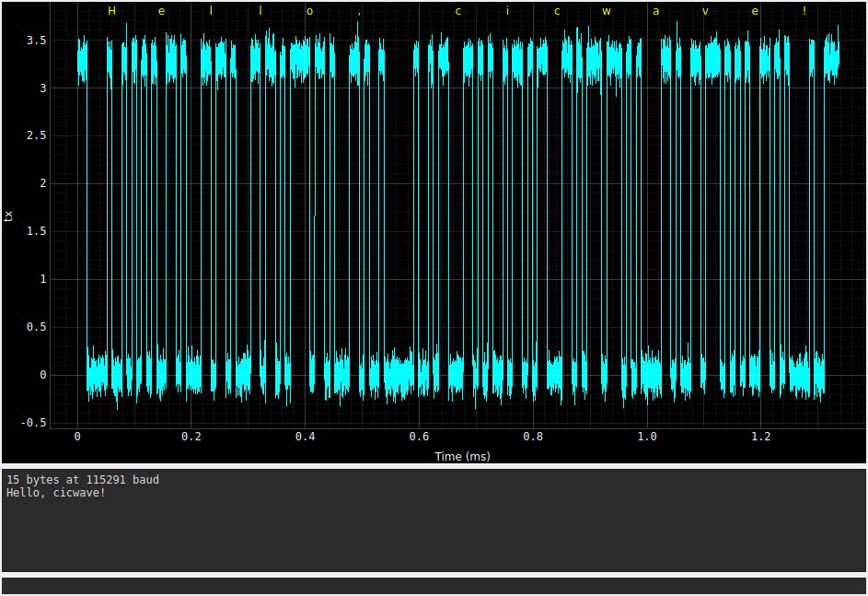Click the decoded 'i' annotation above the waveform
The height and width of the screenshot is (596, 868).
[x=507, y=10]
